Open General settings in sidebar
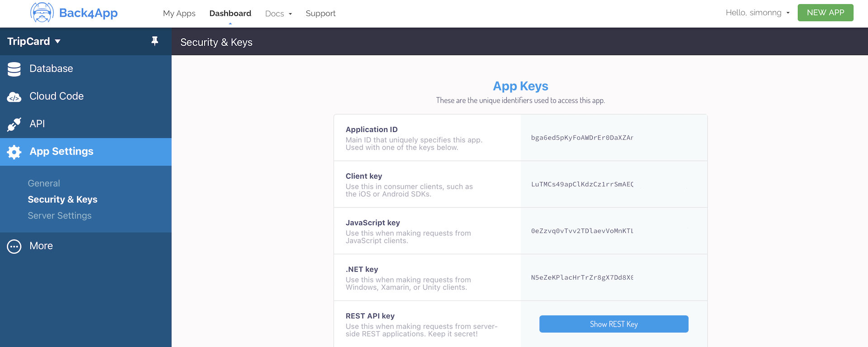 (x=44, y=183)
